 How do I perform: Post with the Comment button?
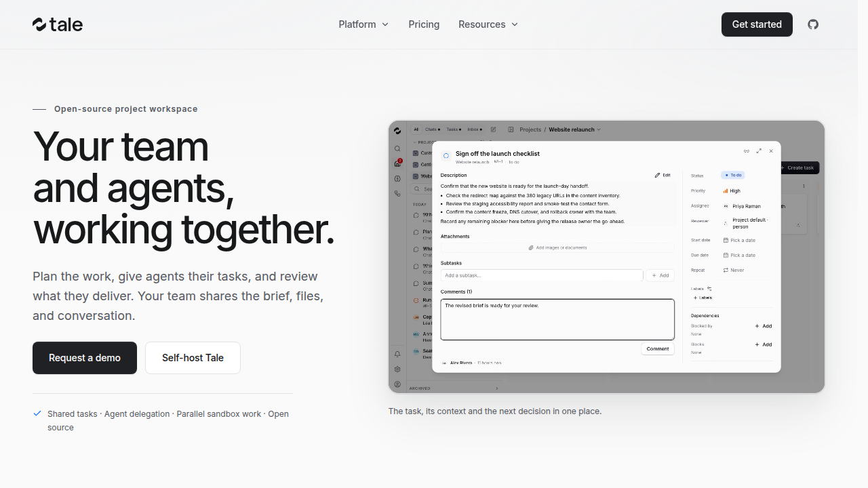click(x=658, y=349)
